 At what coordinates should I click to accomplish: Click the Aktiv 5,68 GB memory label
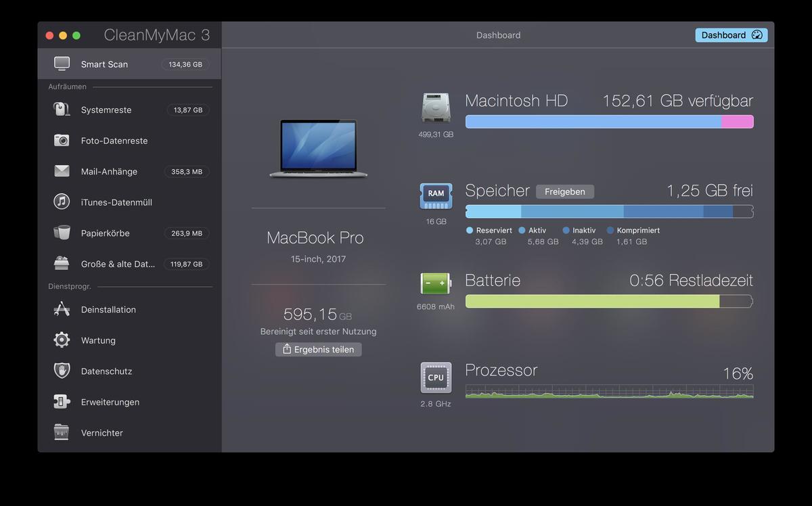(539, 235)
